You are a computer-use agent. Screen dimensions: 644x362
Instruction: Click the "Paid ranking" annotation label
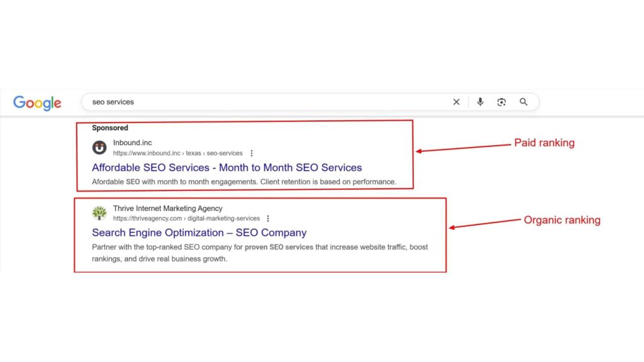[544, 143]
